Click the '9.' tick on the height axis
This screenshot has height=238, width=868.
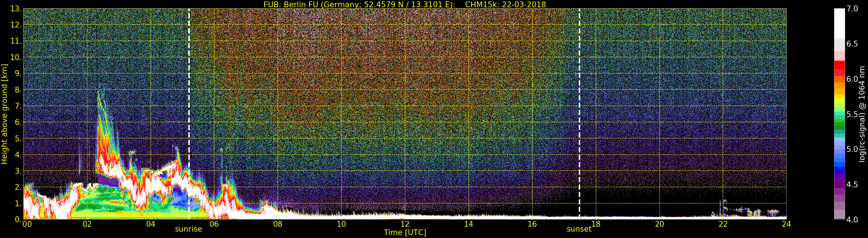[18, 73]
